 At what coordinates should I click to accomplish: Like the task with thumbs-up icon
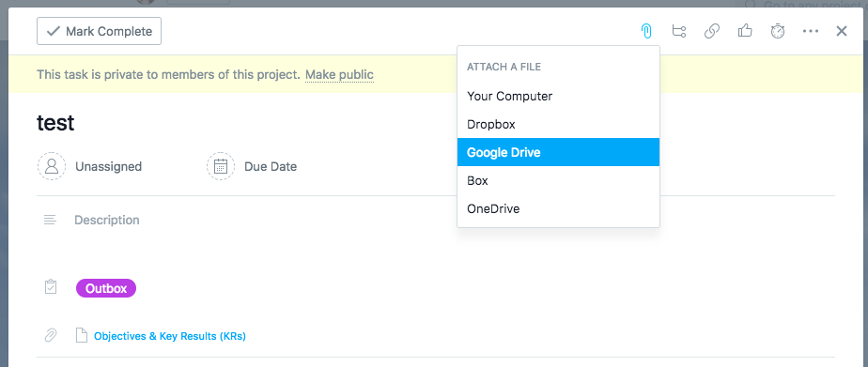click(x=745, y=31)
